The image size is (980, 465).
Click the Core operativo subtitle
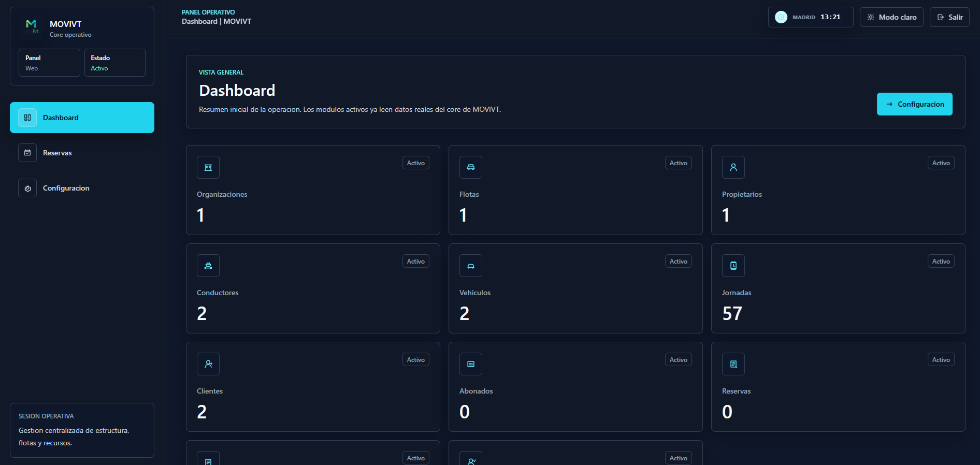coord(70,35)
